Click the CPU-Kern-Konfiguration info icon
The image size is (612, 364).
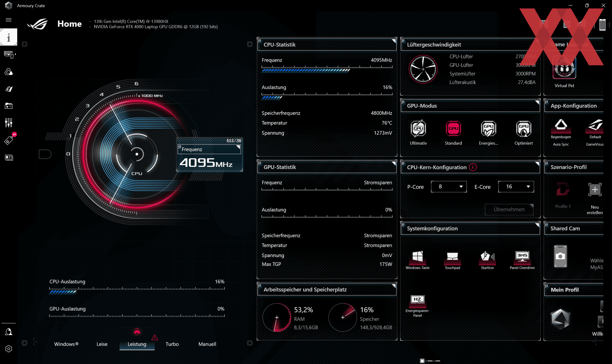click(x=473, y=167)
